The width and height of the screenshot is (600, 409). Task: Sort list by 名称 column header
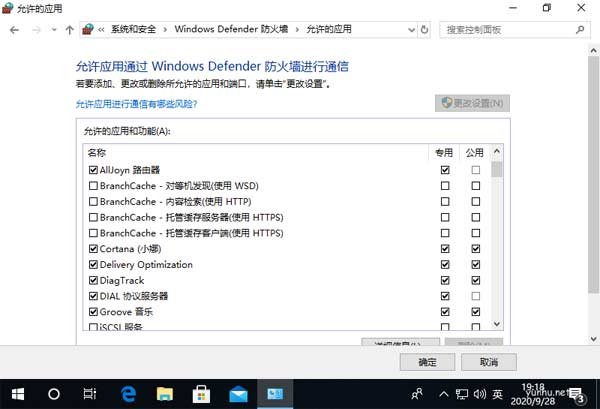(x=97, y=153)
